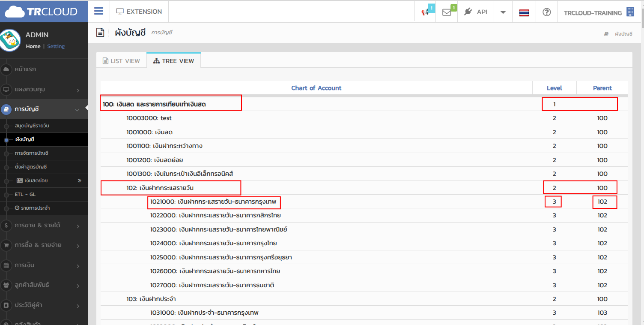
Task: Select account 1026000 ธนาคารทหารไทย
Action: pyautogui.click(x=215, y=271)
